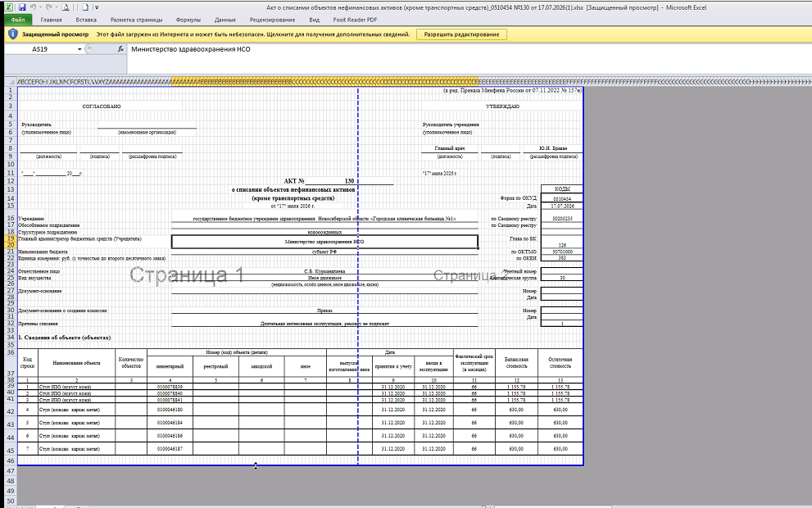Open the Undo history dropdown arrow

click(x=40, y=7)
